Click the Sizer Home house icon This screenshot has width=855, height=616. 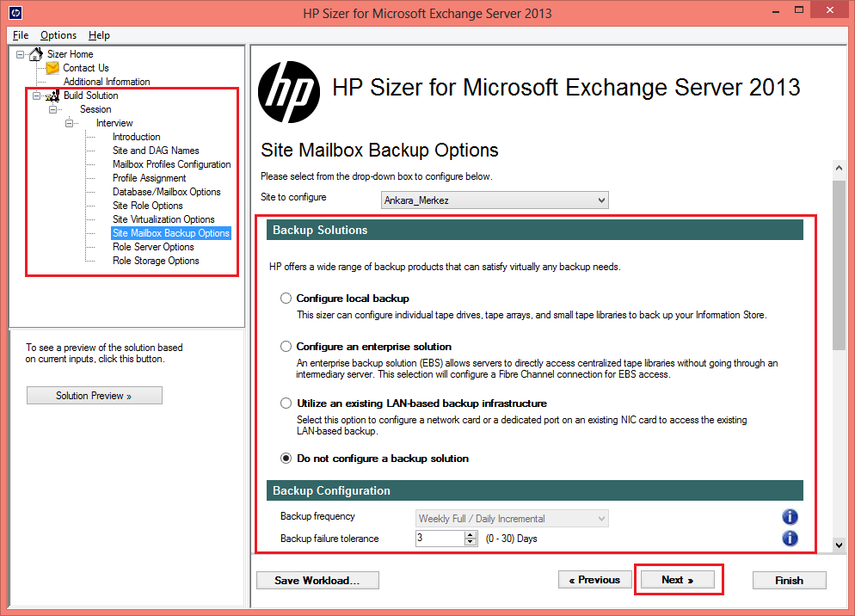36,54
